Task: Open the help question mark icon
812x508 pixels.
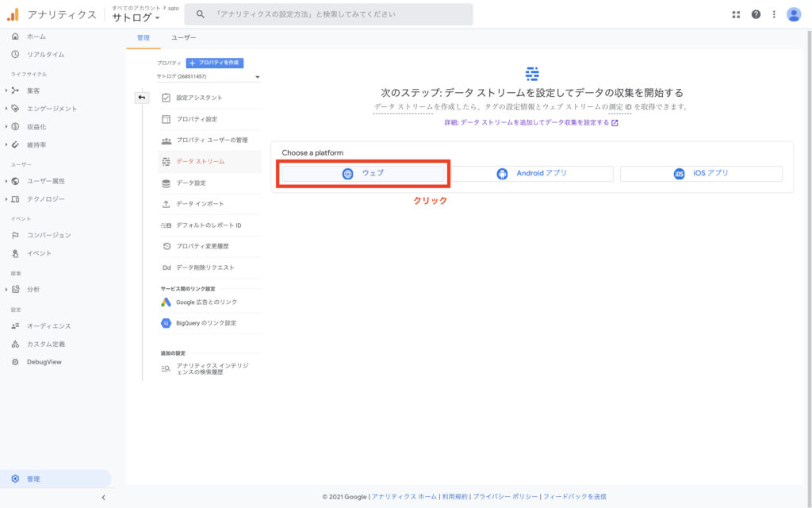Action: 756,14
